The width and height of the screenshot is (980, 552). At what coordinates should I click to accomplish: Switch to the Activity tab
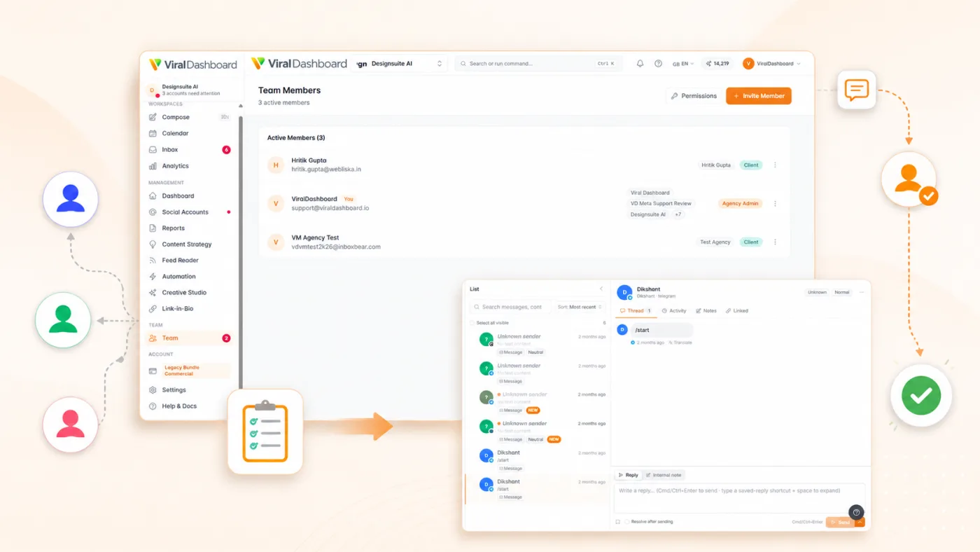pyautogui.click(x=674, y=310)
